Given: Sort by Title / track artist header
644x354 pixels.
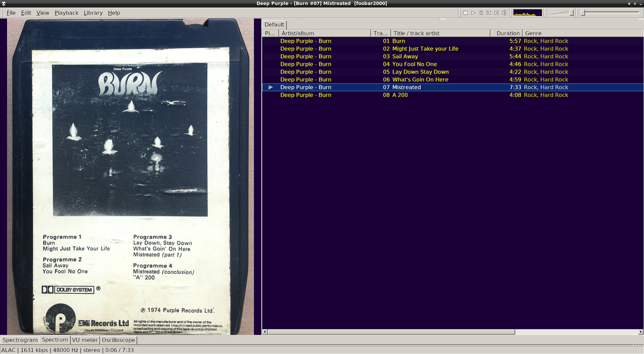Looking at the screenshot, I should click(440, 33).
